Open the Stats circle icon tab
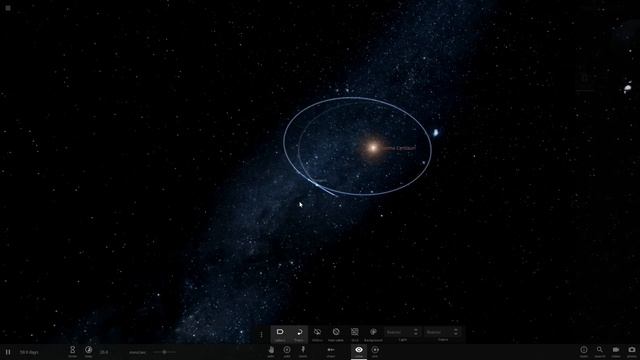Image resolution: width=640 pixels, height=360 pixels. (x=375, y=351)
